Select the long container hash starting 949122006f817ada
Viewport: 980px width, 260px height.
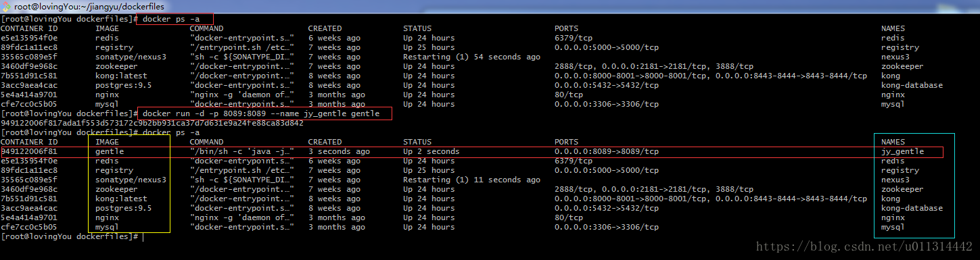click(x=151, y=123)
